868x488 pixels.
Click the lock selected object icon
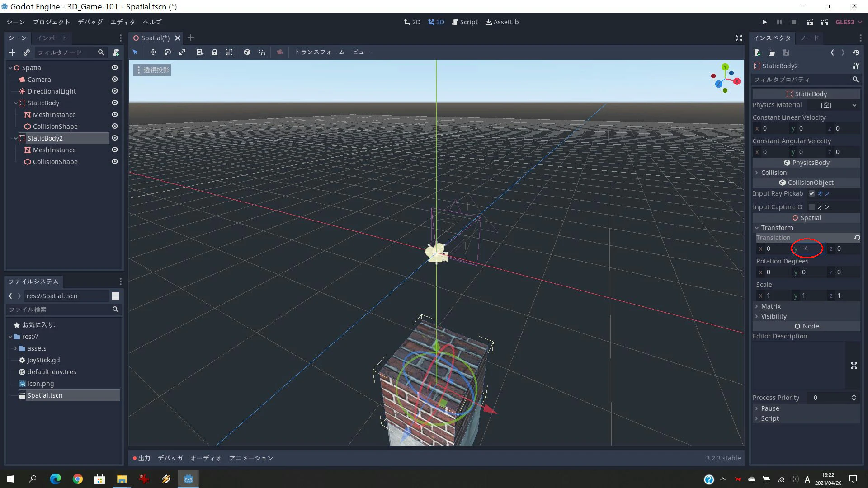click(x=215, y=52)
